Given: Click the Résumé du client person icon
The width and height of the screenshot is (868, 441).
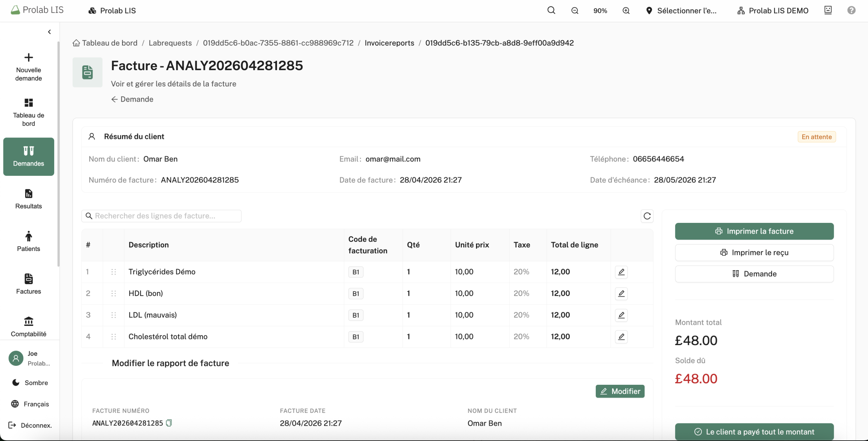Looking at the screenshot, I should click(92, 136).
